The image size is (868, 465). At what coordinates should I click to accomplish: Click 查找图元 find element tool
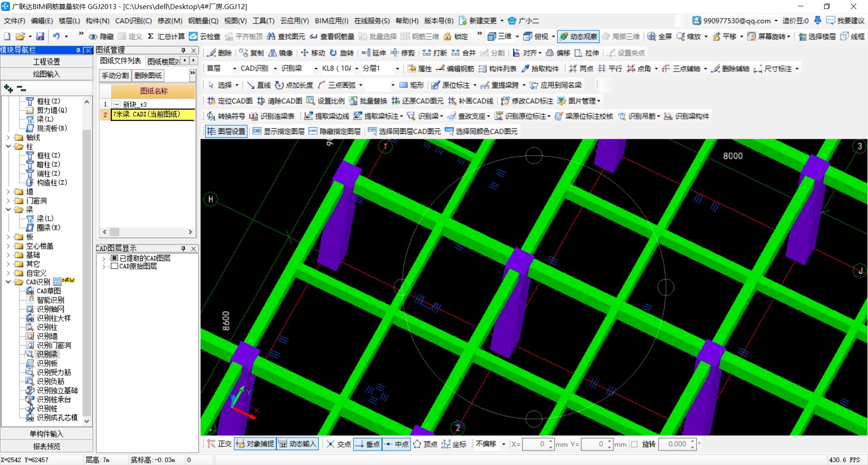[286, 36]
